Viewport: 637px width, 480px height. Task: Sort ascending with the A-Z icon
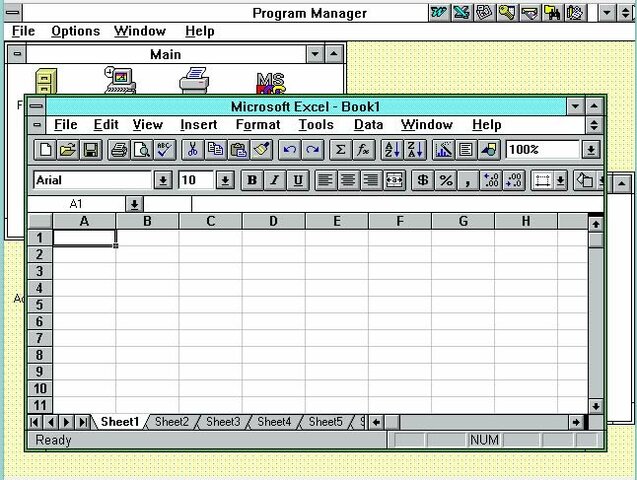tap(392, 150)
